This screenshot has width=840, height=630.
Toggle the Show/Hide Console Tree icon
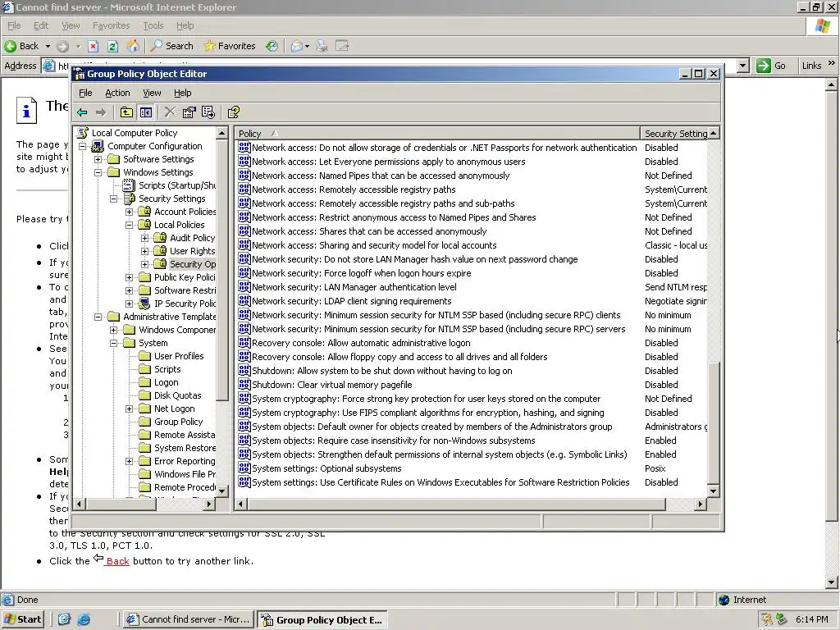146,112
